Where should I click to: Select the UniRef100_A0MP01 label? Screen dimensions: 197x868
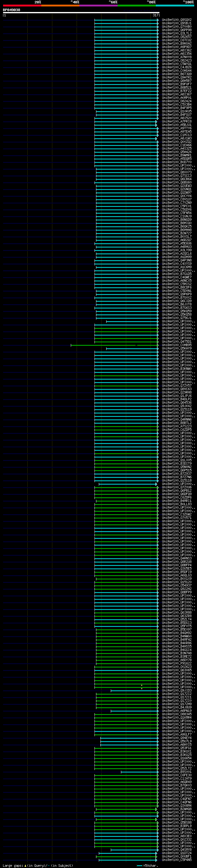click(177, 98)
